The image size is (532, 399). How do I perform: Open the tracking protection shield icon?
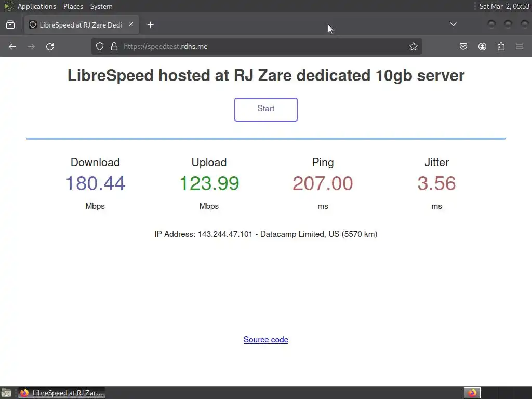tap(99, 46)
